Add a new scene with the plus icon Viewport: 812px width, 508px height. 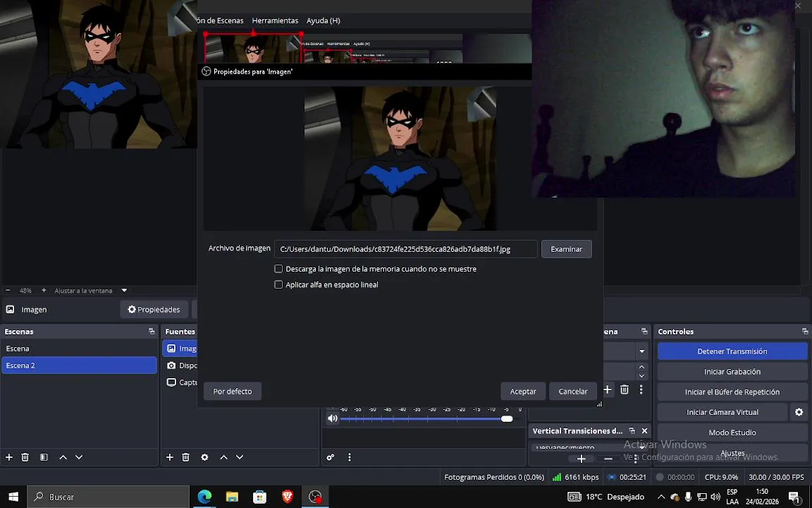click(x=8, y=457)
